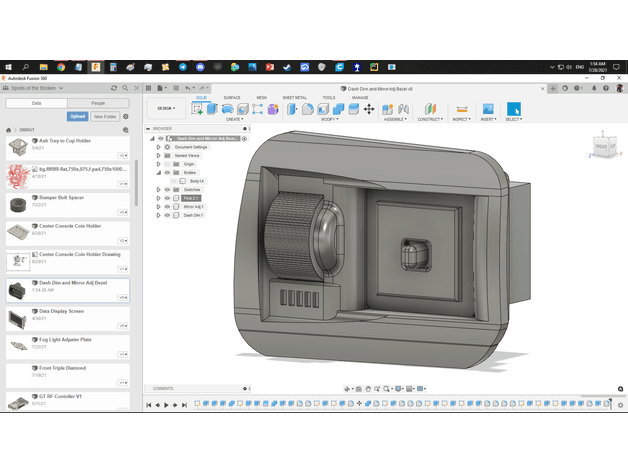628x472 pixels.
Task: Toggle visibility of the Bodies folder
Action: (x=167, y=173)
